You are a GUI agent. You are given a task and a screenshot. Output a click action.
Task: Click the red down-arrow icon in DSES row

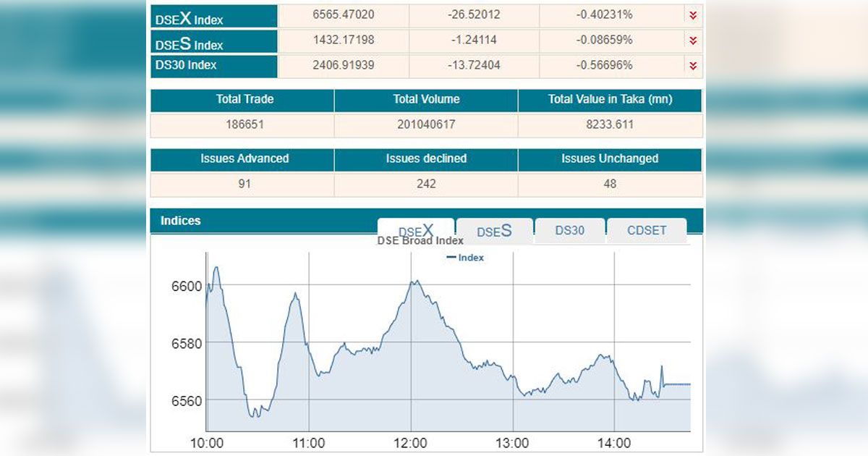pyautogui.click(x=693, y=41)
